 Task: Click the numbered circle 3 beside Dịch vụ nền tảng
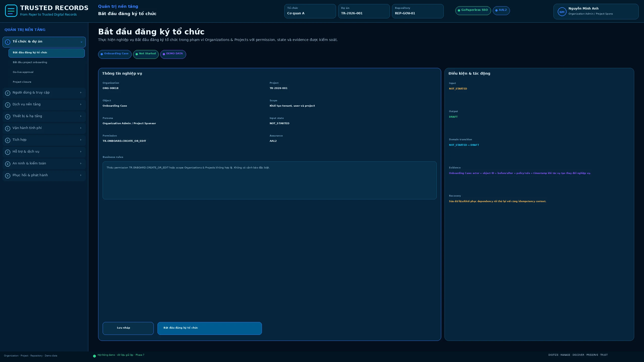[x=8, y=105]
